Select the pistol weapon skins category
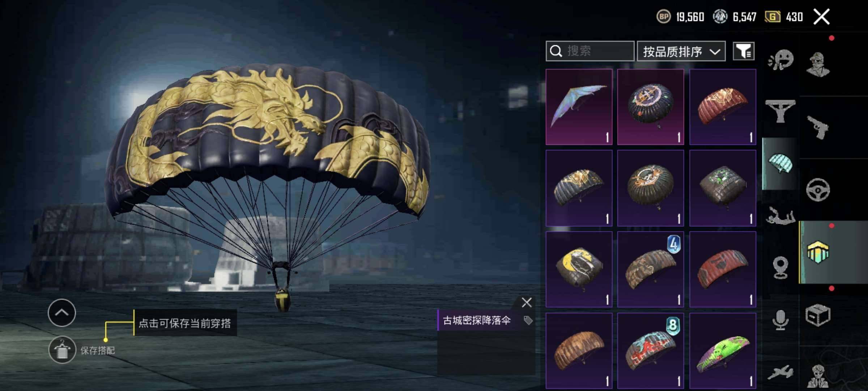 818,127
